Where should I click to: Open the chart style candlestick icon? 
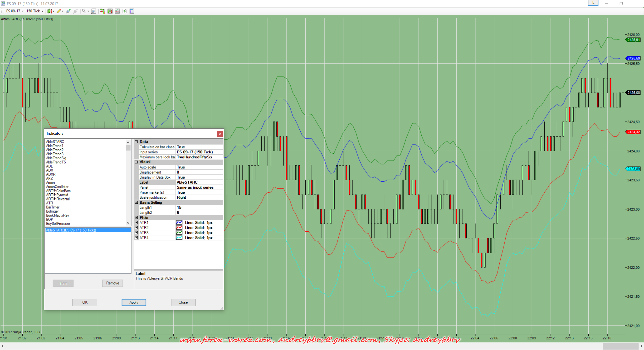click(50, 11)
